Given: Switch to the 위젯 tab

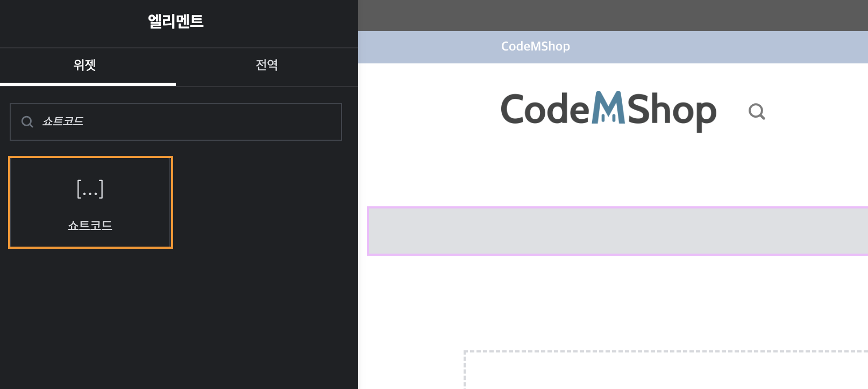Looking at the screenshot, I should [x=88, y=67].
